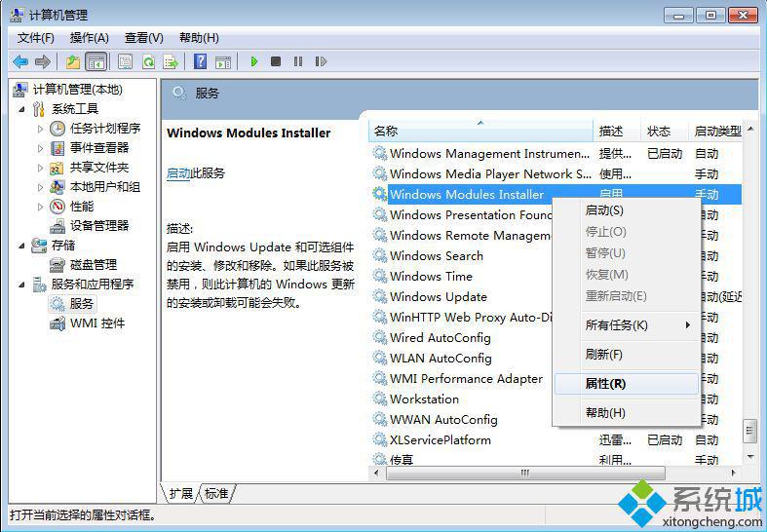The image size is (767, 532).
Task: Click the Back arrow toolbar icon
Action: coord(20,61)
